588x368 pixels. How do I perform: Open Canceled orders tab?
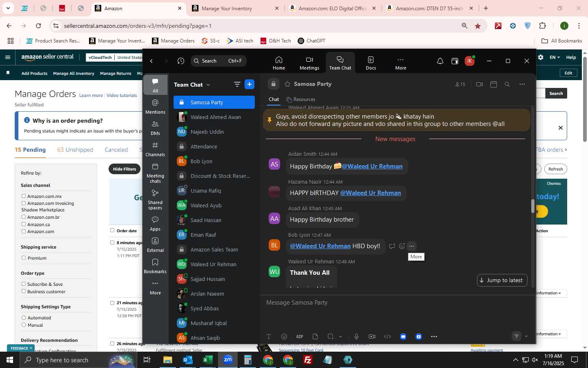coord(116,150)
